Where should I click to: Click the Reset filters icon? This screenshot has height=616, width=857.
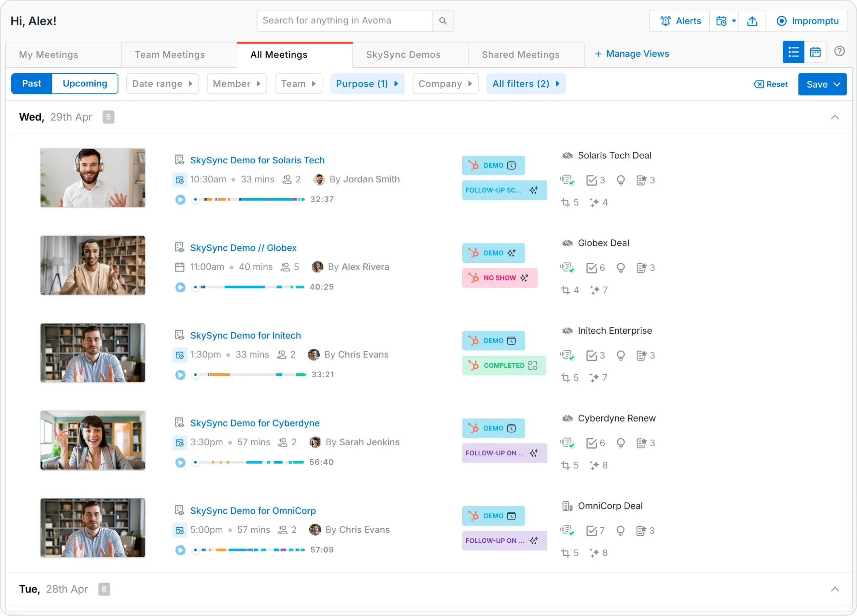pos(758,84)
